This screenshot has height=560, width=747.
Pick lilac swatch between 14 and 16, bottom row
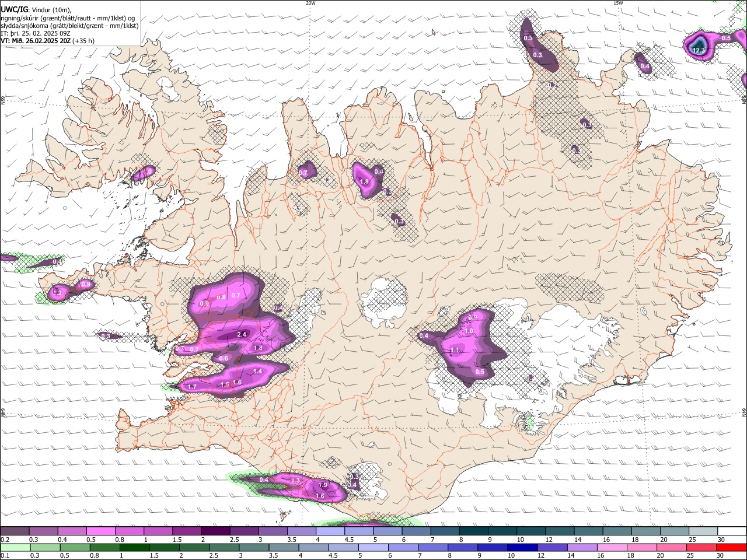point(582,548)
